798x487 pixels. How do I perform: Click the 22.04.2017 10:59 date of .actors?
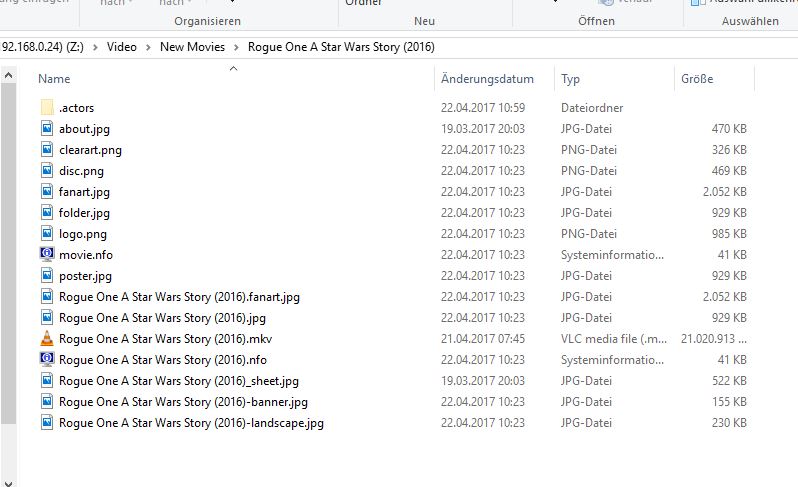(482, 108)
